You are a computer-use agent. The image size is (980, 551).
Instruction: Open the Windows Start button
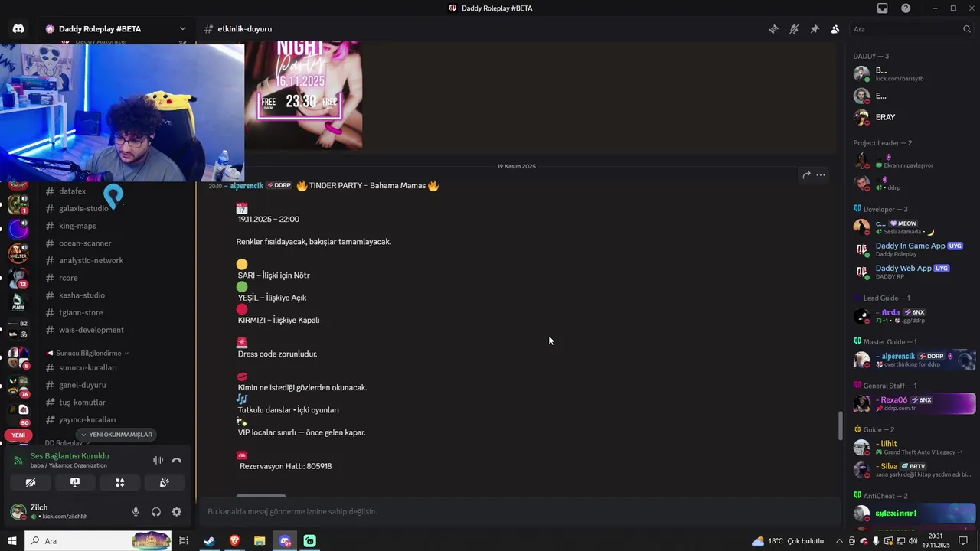(x=11, y=541)
